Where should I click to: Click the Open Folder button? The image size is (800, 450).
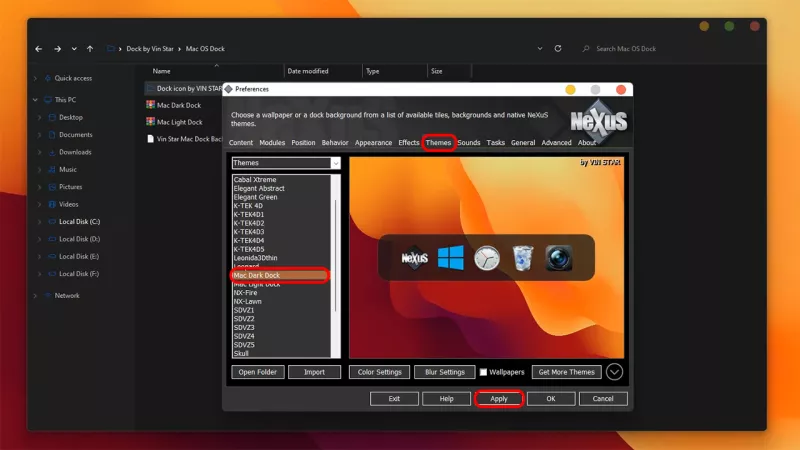pyautogui.click(x=258, y=372)
